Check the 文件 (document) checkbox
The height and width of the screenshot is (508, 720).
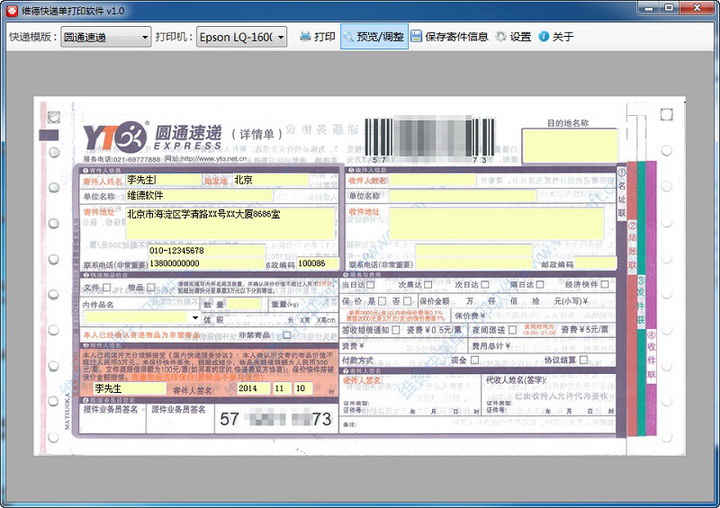107,287
